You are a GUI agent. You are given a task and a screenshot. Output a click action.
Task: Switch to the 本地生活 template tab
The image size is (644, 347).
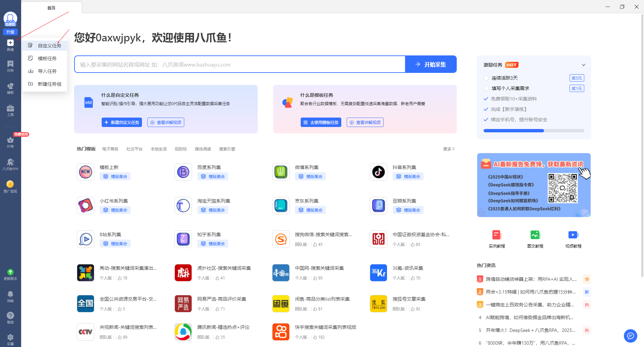(x=159, y=149)
